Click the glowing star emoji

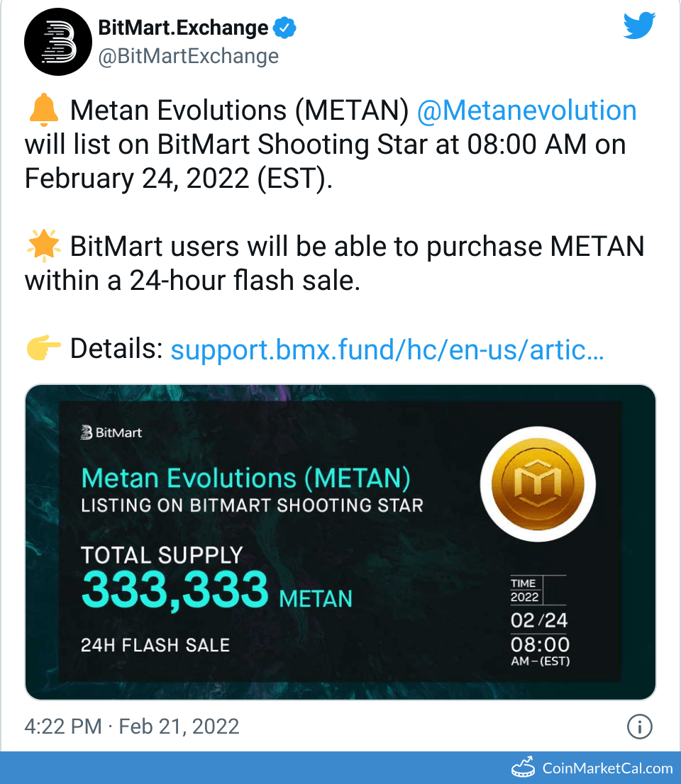tap(43, 247)
